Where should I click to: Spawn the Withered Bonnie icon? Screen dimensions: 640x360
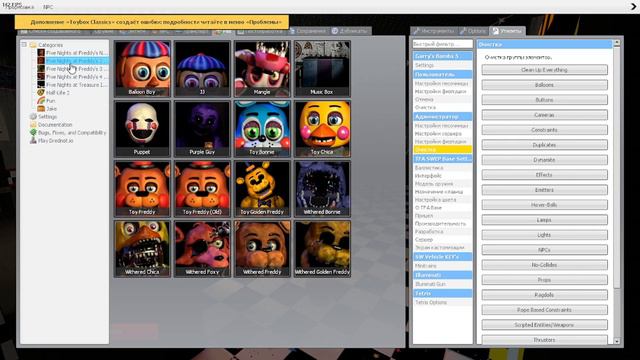(x=322, y=189)
